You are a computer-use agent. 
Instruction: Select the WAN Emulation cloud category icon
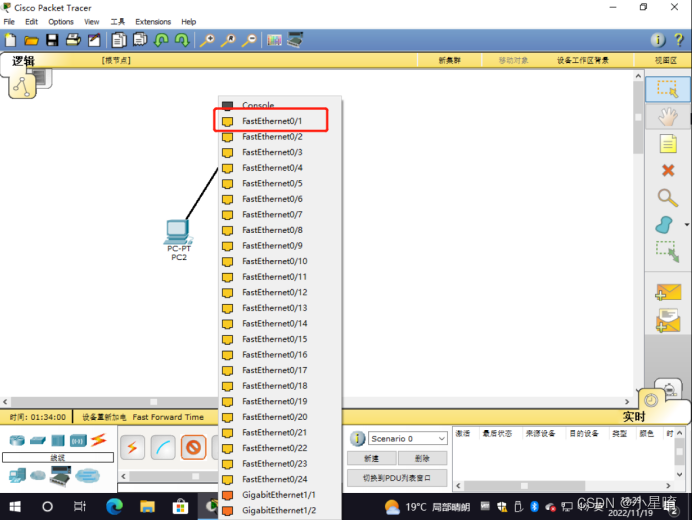(x=38, y=475)
